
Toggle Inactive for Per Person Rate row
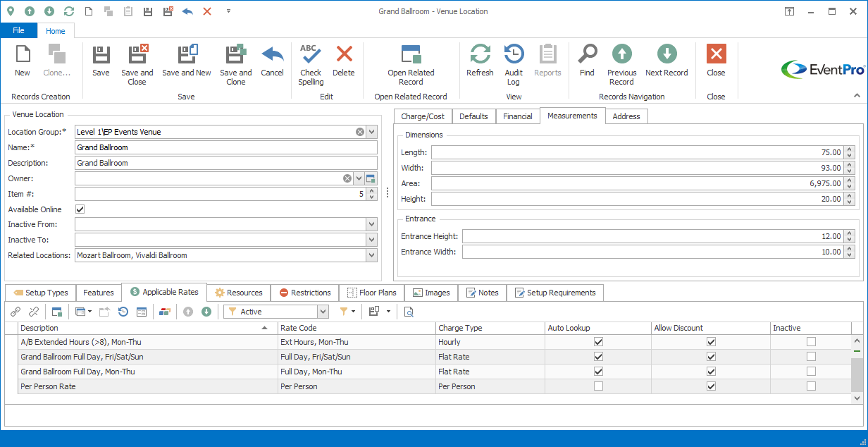point(812,386)
